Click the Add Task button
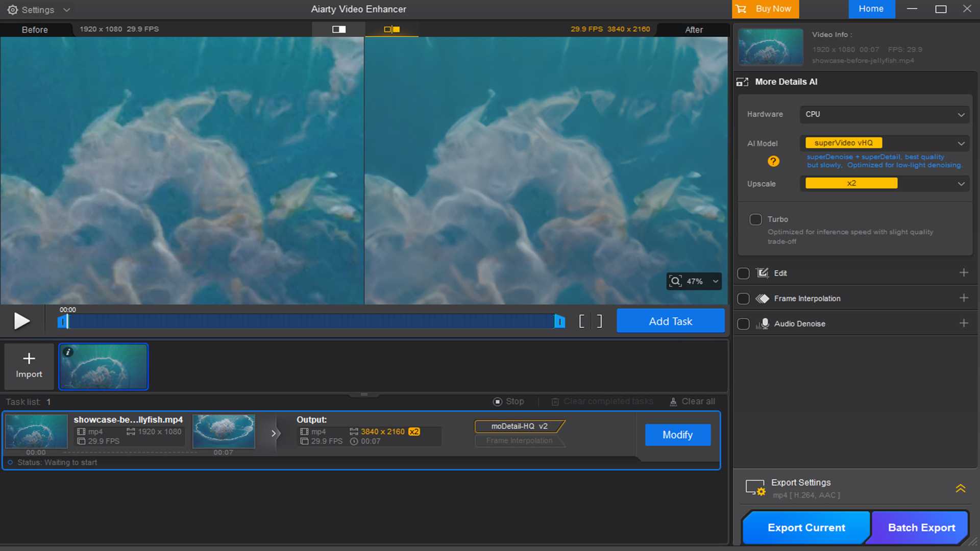 pos(670,321)
